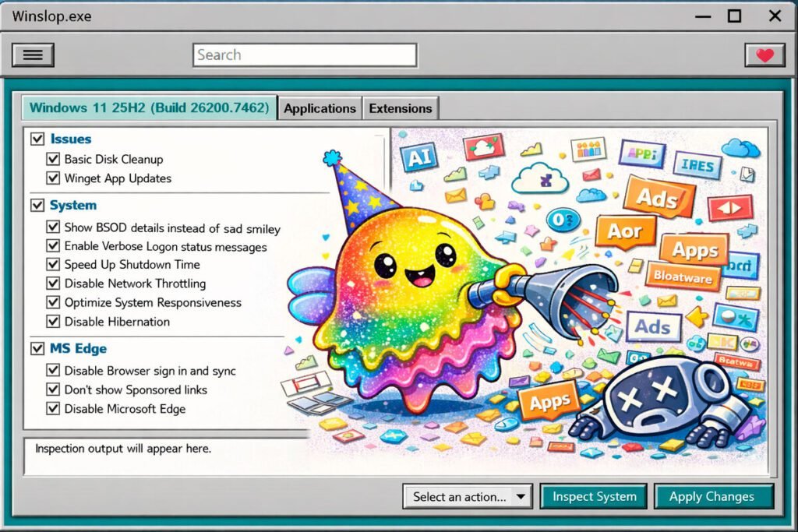
Task: Click into the Search field
Action: (305, 55)
